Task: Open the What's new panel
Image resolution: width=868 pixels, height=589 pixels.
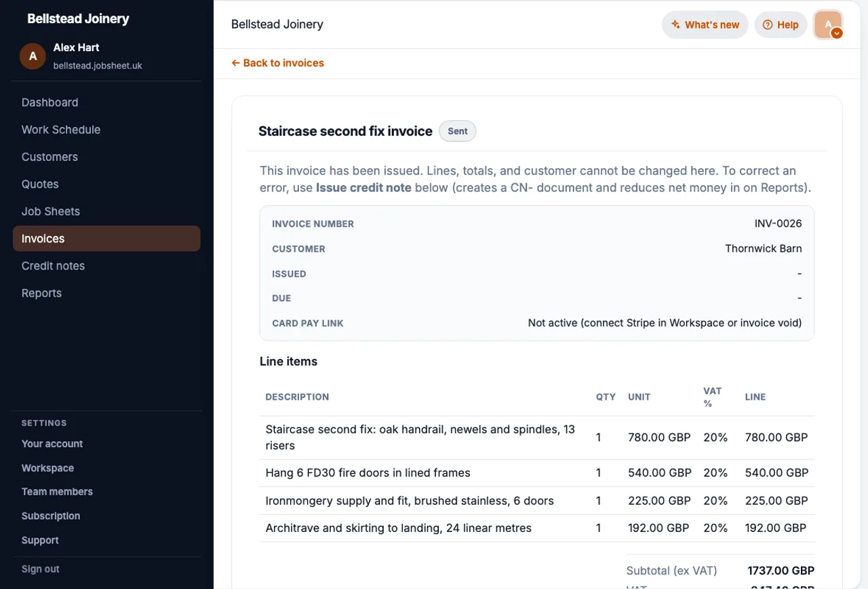Action: (x=705, y=24)
